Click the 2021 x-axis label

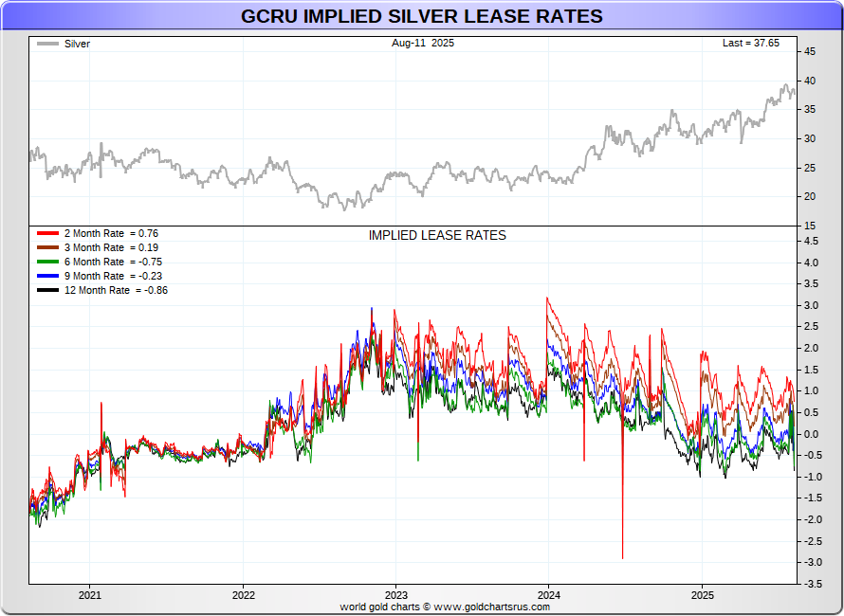(x=89, y=595)
